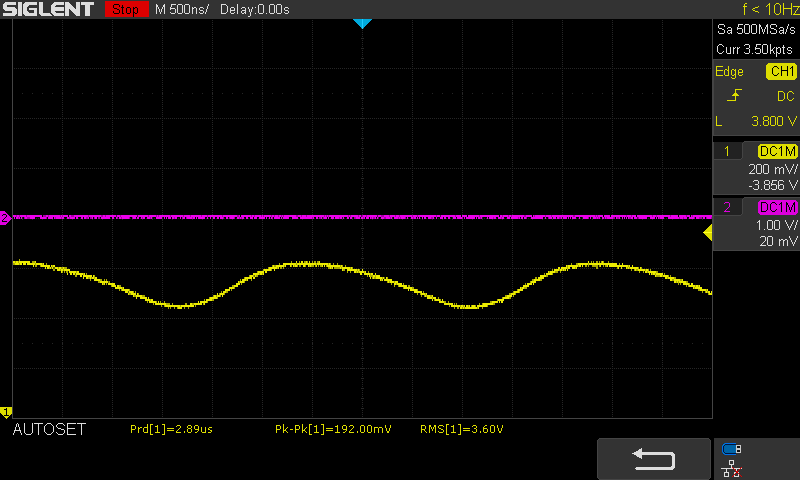Click channel 2 DC1M coupling badge
Image resolution: width=800 pixels, height=480 pixels.
(x=777, y=207)
